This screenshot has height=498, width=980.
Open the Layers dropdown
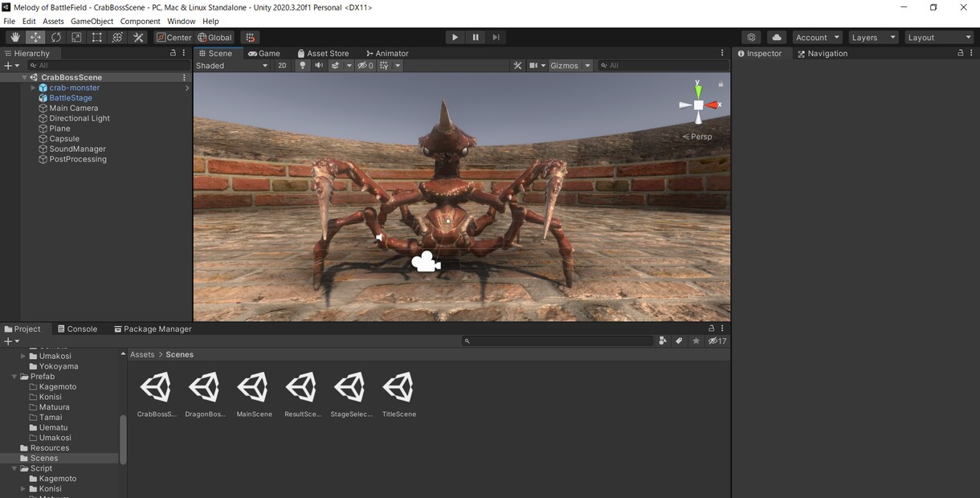(x=874, y=37)
